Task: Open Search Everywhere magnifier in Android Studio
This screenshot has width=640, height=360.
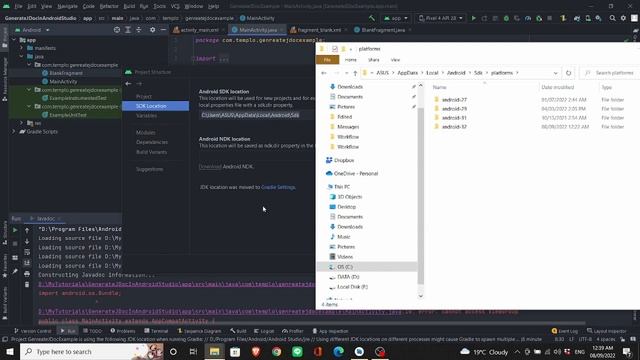Action: click(x=612, y=18)
